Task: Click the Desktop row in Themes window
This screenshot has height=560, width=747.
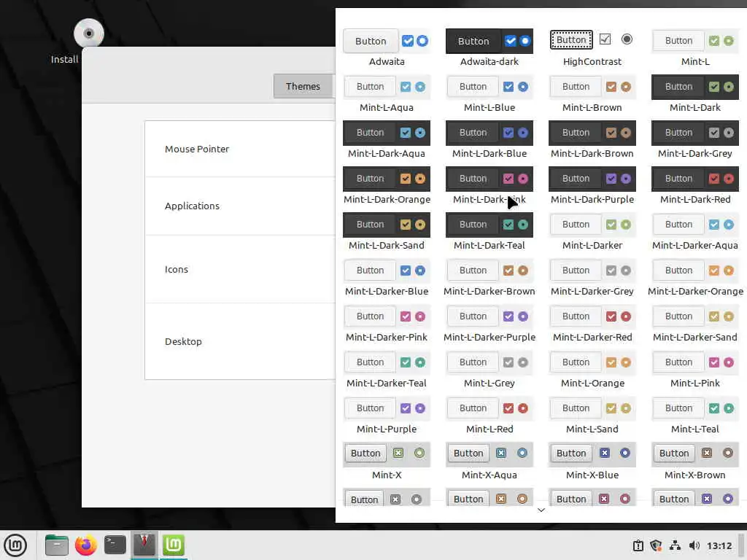Action: [x=240, y=341]
